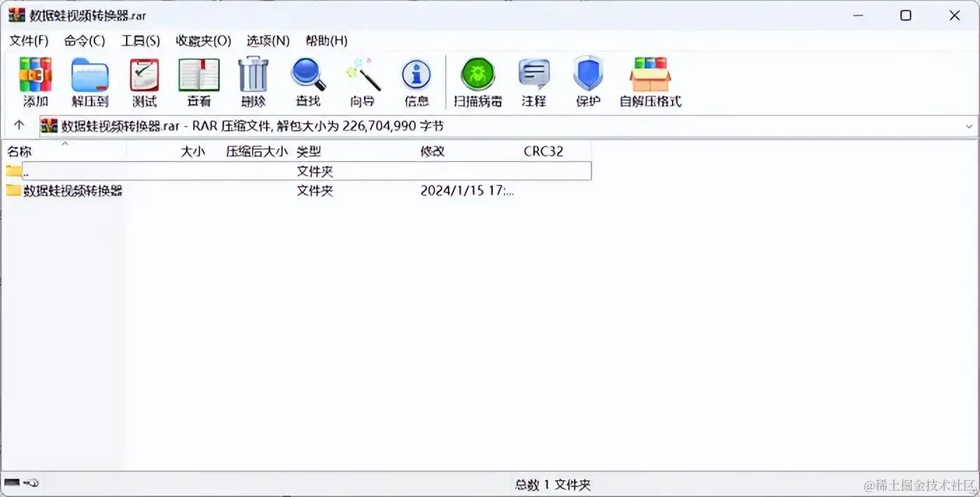Click the parent folder '..' icon
The width and height of the screenshot is (980, 497).
point(13,170)
